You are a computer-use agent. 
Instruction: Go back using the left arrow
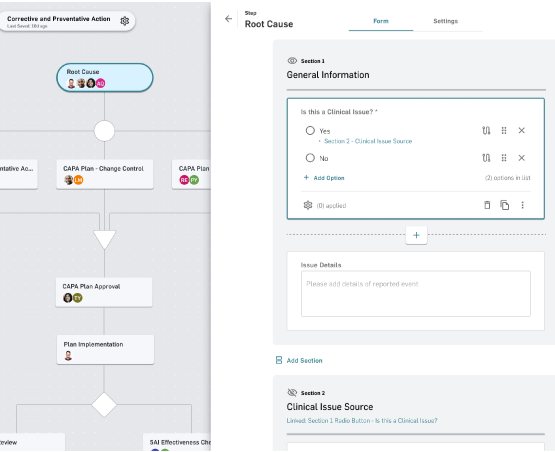coord(228,19)
